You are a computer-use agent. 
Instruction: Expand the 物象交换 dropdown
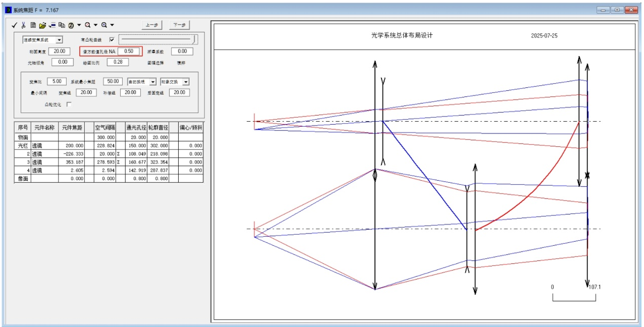click(x=185, y=82)
